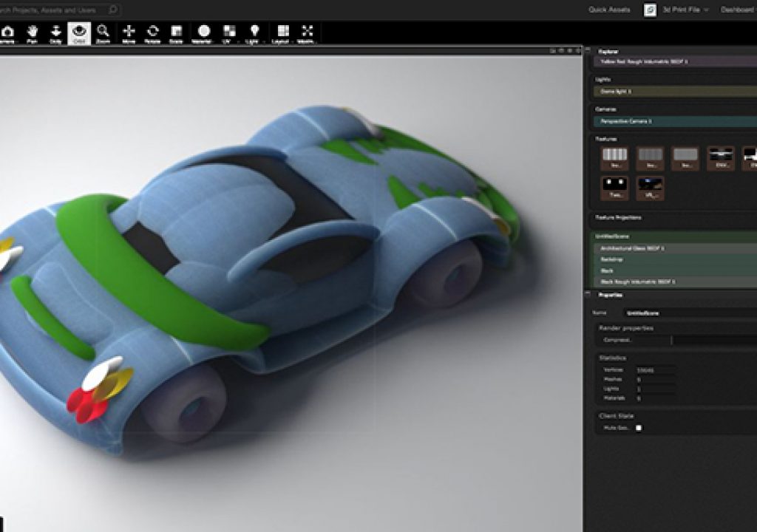The width and height of the screenshot is (757, 532).
Task: Click the viewport title bar window controls
Action: point(566,50)
